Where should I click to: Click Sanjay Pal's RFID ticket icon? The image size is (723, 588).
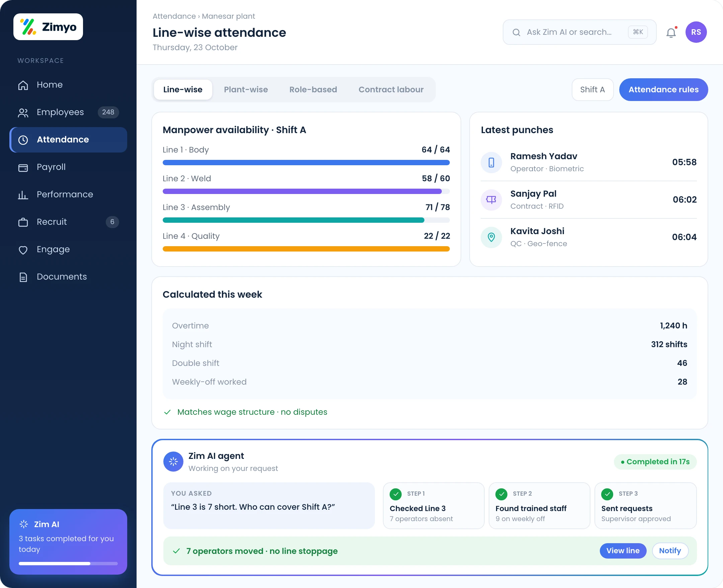(491, 200)
